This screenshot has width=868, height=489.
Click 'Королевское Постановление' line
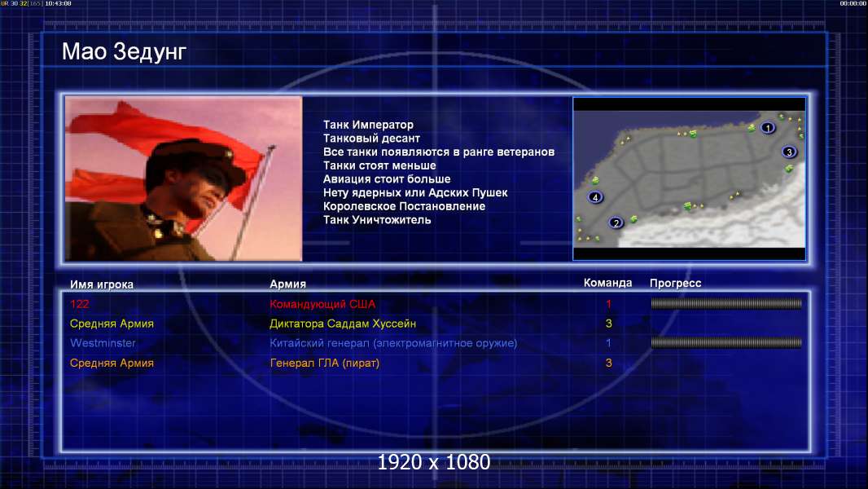(x=404, y=206)
